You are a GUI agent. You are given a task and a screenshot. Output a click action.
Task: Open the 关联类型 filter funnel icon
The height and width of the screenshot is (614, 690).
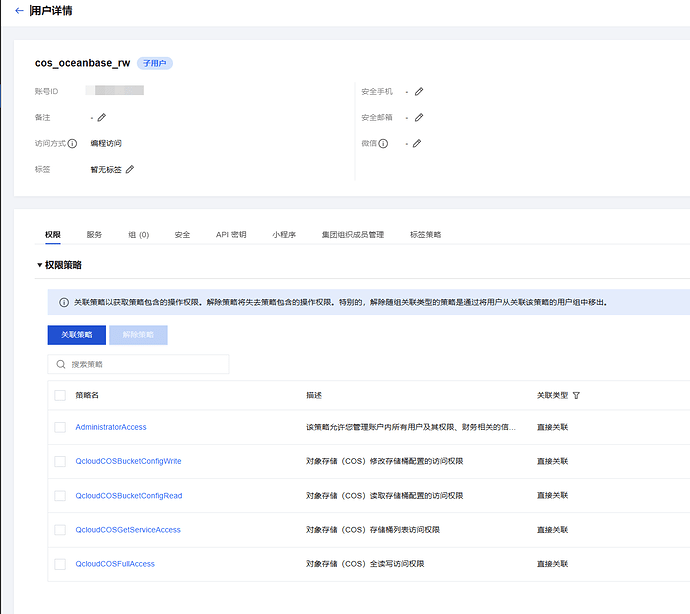(576, 395)
